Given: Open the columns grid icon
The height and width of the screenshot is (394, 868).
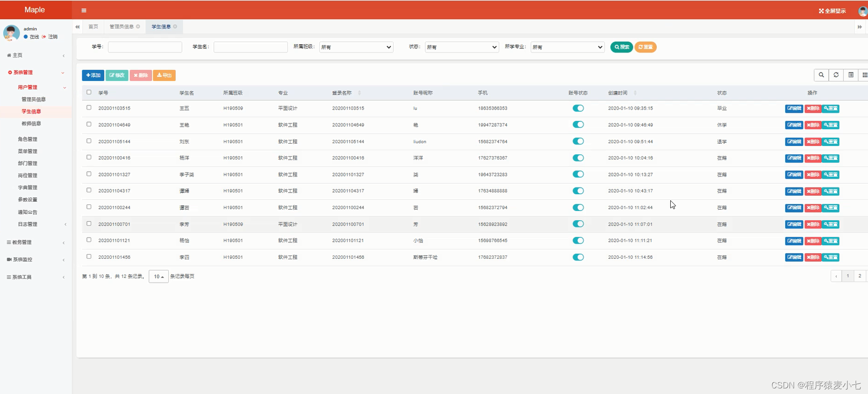Looking at the screenshot, I should [x=864, y=75].
